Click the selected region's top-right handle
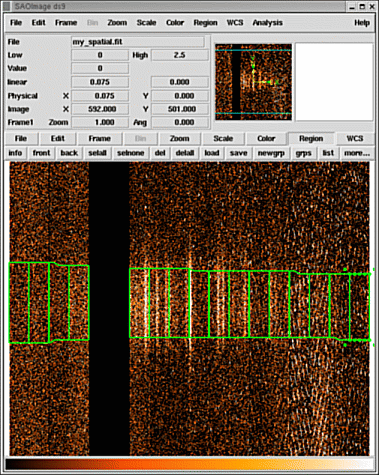The height and width of the screenshot is (475, 379). 373,269
